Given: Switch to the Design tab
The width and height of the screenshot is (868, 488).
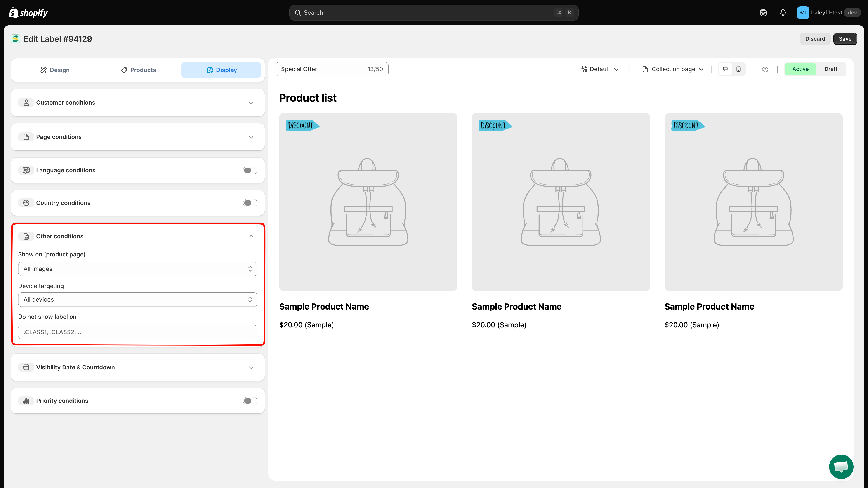Looking at the screenshot, I should (x=55, y=70).
